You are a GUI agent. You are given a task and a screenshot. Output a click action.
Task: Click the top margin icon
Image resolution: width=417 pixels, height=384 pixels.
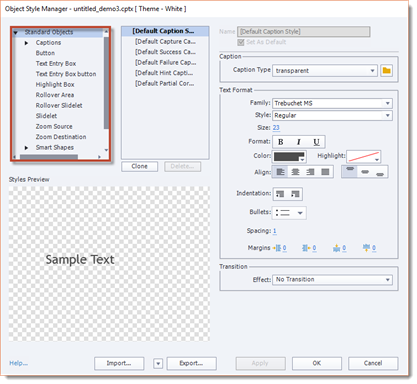(x=337, y=248)
